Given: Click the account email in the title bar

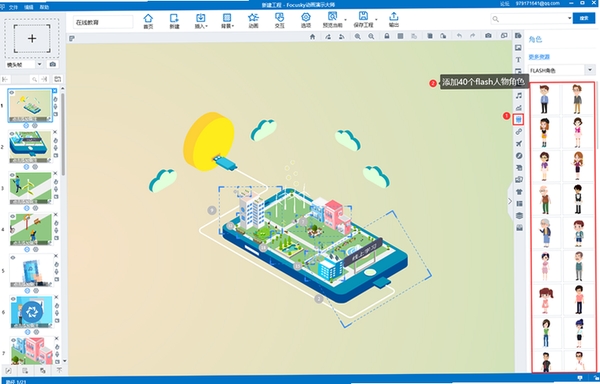Looking at the screenshot, I should (537, 3).
